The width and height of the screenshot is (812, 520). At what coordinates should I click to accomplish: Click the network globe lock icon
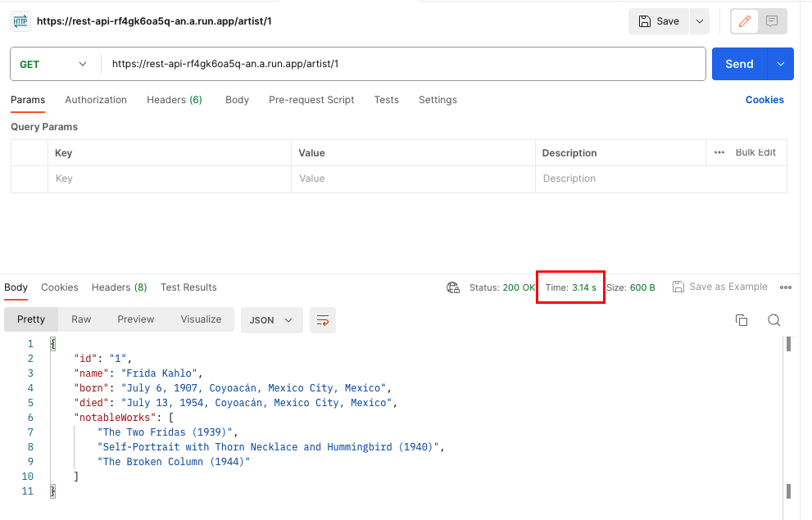point(453,287)
